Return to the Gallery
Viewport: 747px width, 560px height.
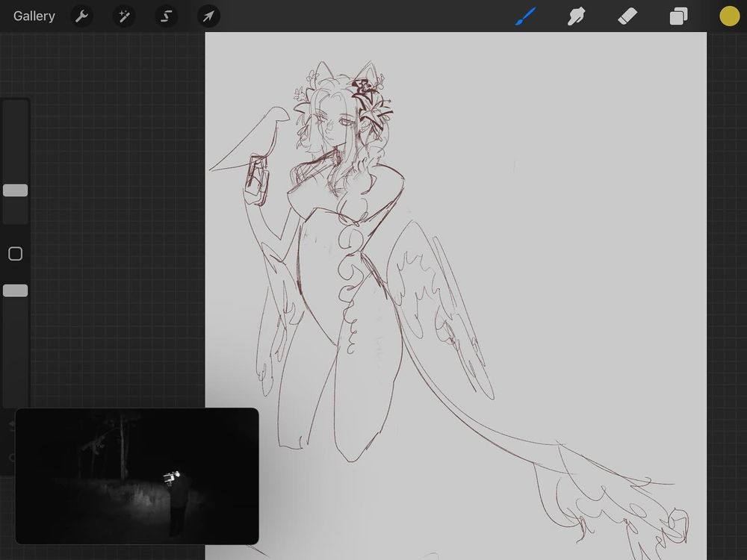pyautogui.click(x=34, y=16)
